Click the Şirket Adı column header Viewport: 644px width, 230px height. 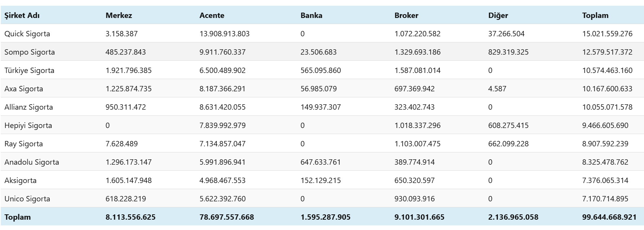22,15
